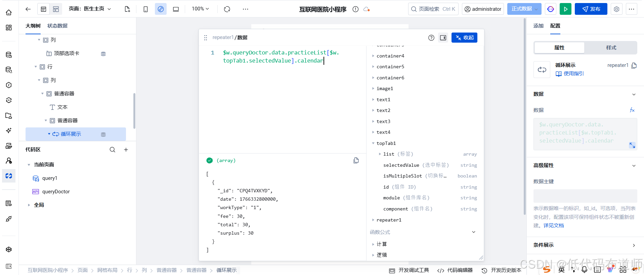Expand container4 in variable tree
Viewport: 644px width, 275px height.
point(373,56)
